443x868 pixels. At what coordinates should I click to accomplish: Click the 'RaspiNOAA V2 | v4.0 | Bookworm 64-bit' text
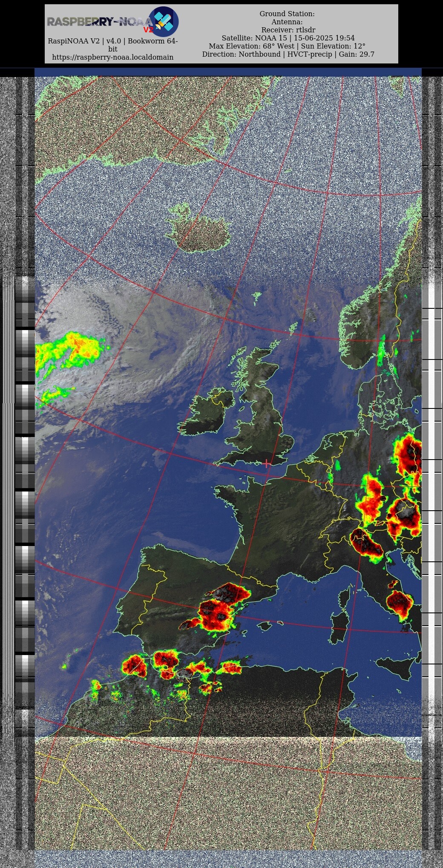[113, 45]
